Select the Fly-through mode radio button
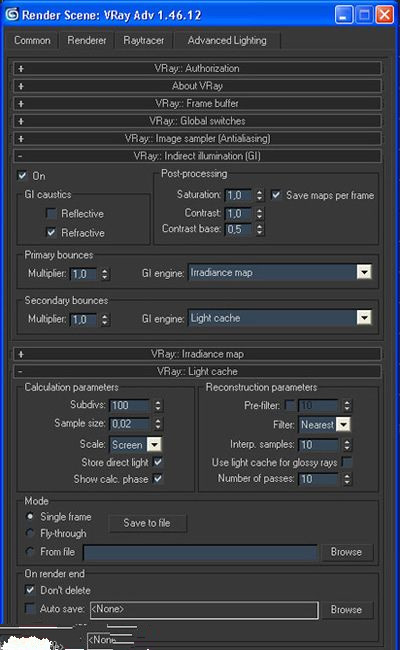The height and width of the screenshot is (650, 400). coord(30,533)
